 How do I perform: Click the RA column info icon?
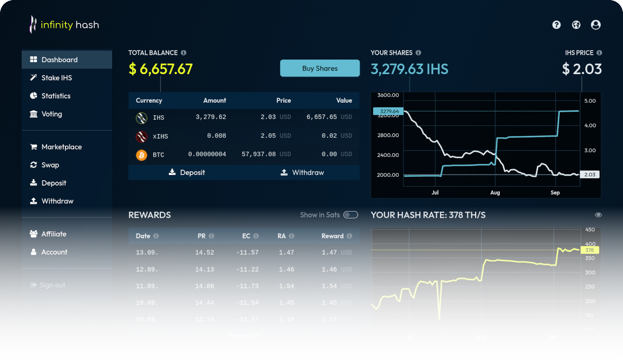291,236
